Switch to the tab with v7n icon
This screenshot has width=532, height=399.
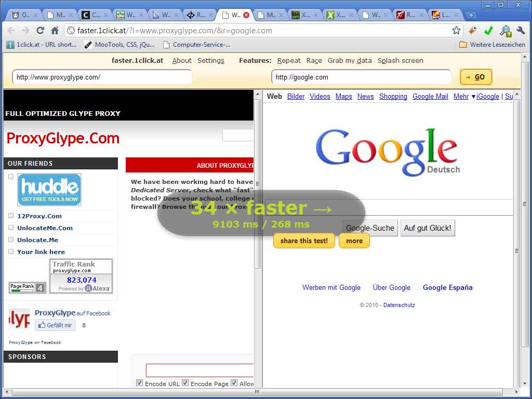click(x=130, y=15)
